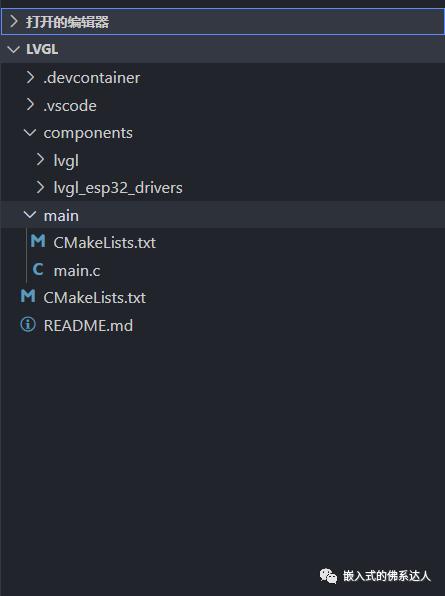Collapse the components folder chevron
Image resolution: width=445 pixels, height=596 pixels.
point(30,133)
